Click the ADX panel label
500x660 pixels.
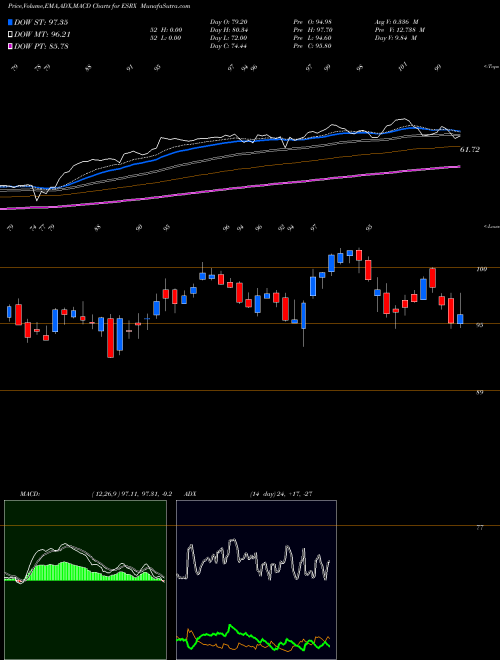pyautogui.click(x=191, y=494)
